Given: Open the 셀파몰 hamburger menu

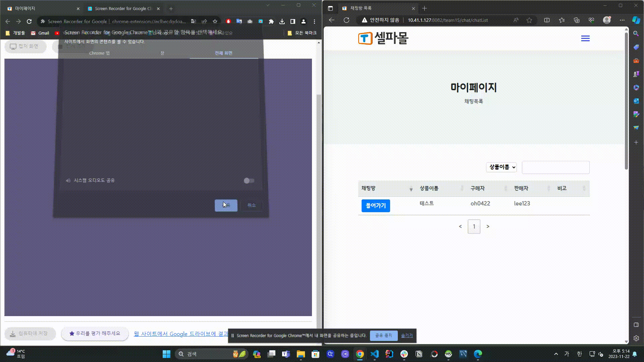Looking at the screenshot, I should point(585,39).
